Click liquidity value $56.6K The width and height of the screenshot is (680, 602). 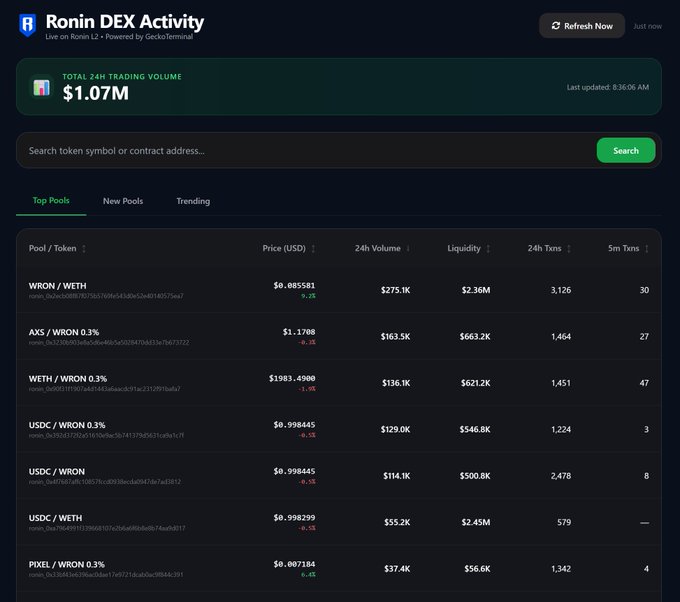pos(477,568)
